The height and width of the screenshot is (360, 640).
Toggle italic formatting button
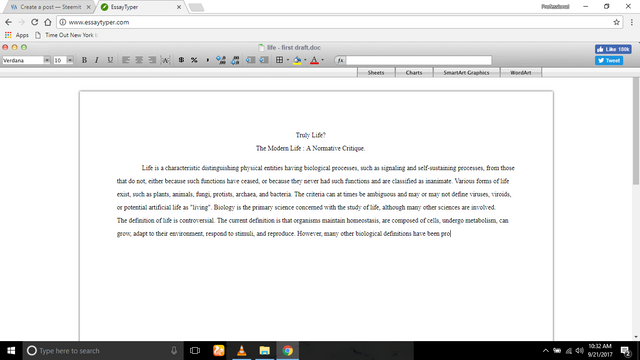coord(97,60)
